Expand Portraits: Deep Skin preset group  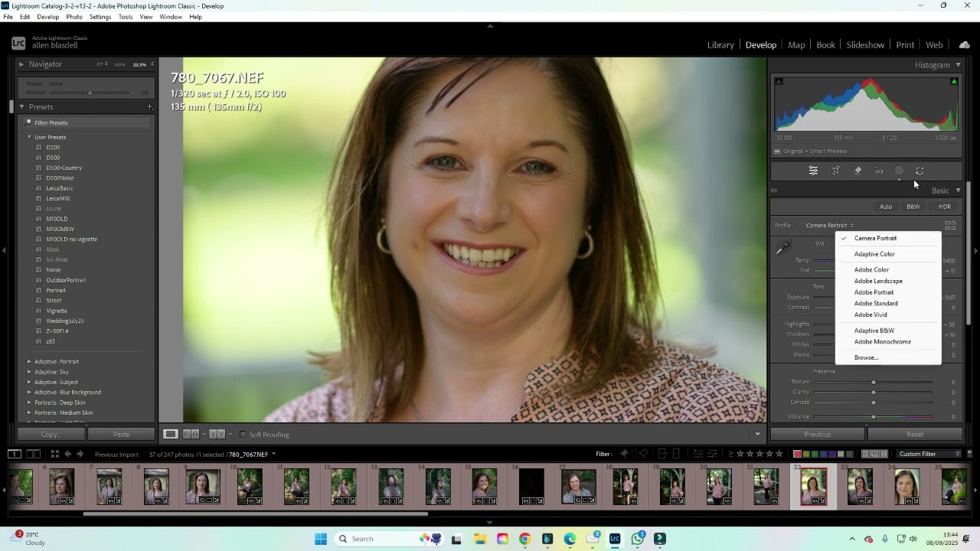point(29,403)
